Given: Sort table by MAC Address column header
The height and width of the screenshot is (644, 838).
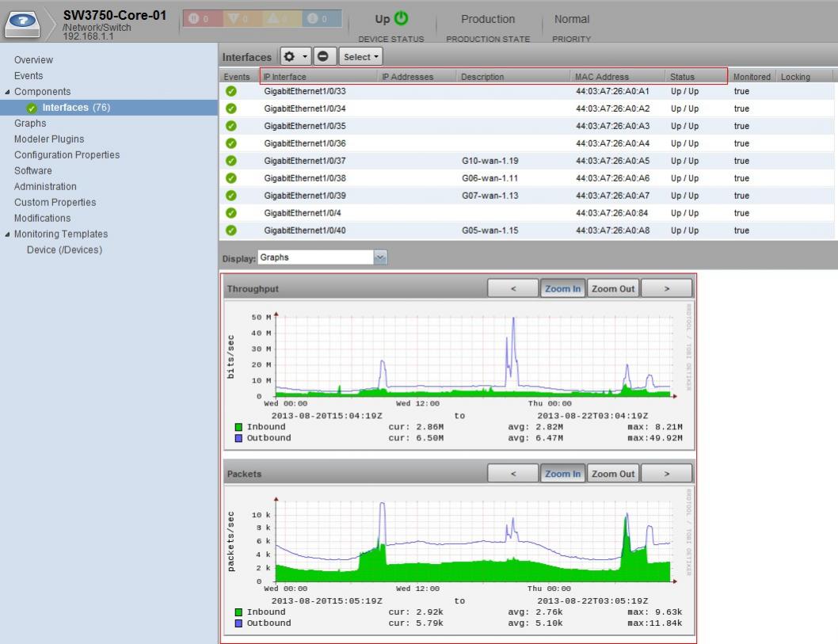Looking at the screenshot, I should point(602,77).
